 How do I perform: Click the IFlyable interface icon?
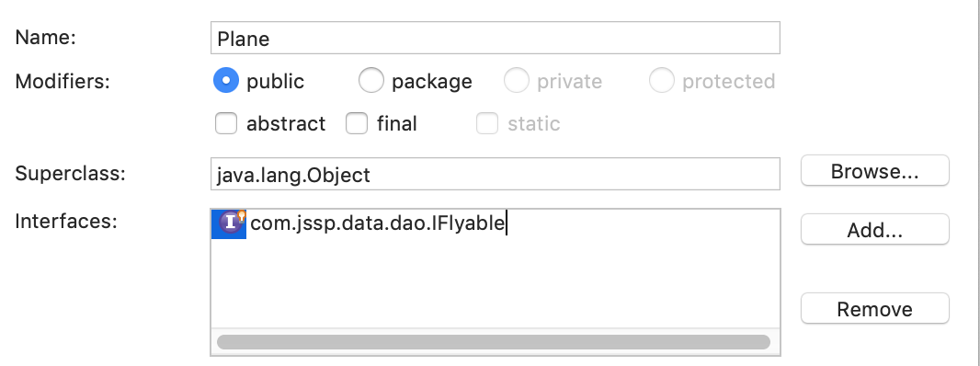pyautogui.click(x=230, y=224)
